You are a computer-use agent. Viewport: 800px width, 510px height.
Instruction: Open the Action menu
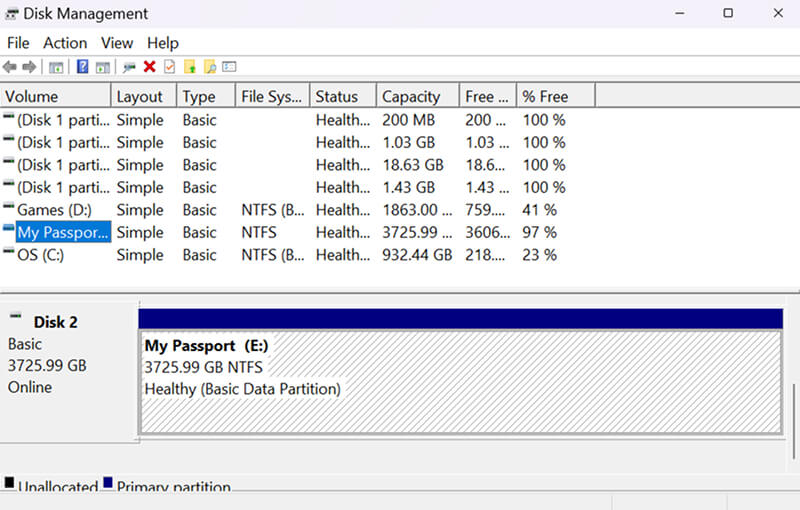(65, 43)
